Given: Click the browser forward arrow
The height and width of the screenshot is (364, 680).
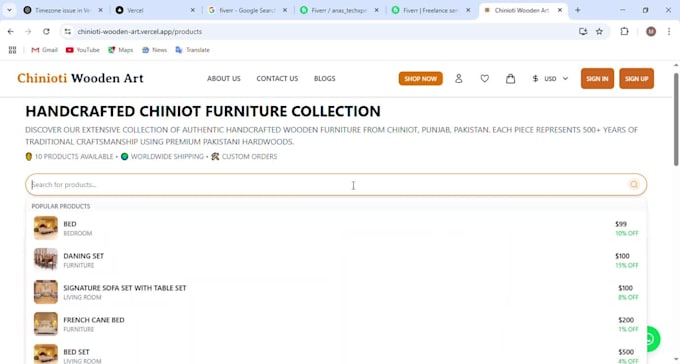Looking at the screenshot, I should [28, 31].
